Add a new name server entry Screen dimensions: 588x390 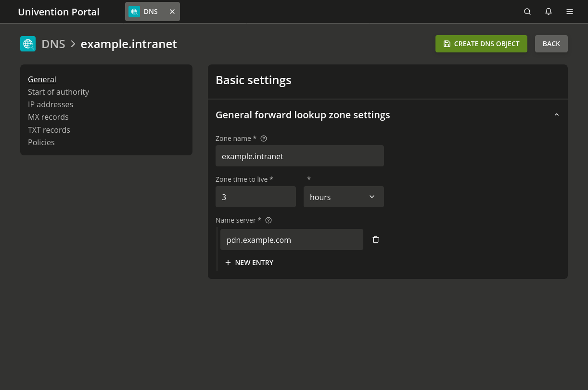[x=249, y=263]
